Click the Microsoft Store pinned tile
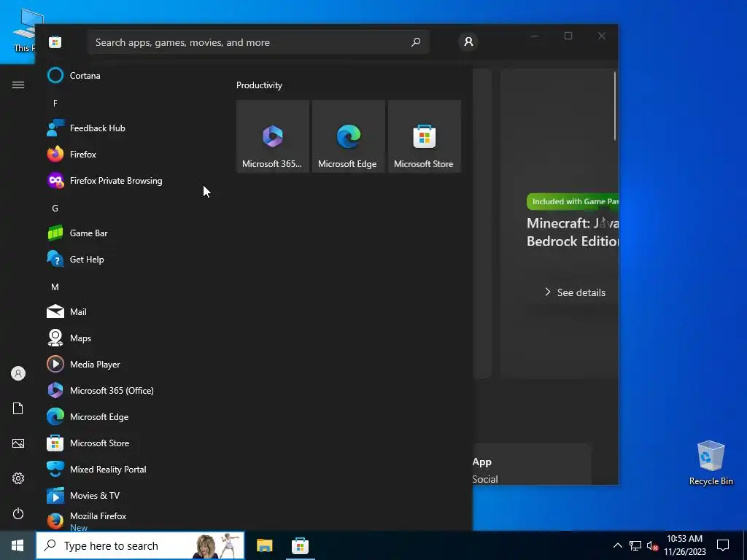The width and height of the screenshot is (747, 560). tap(425, 136)
